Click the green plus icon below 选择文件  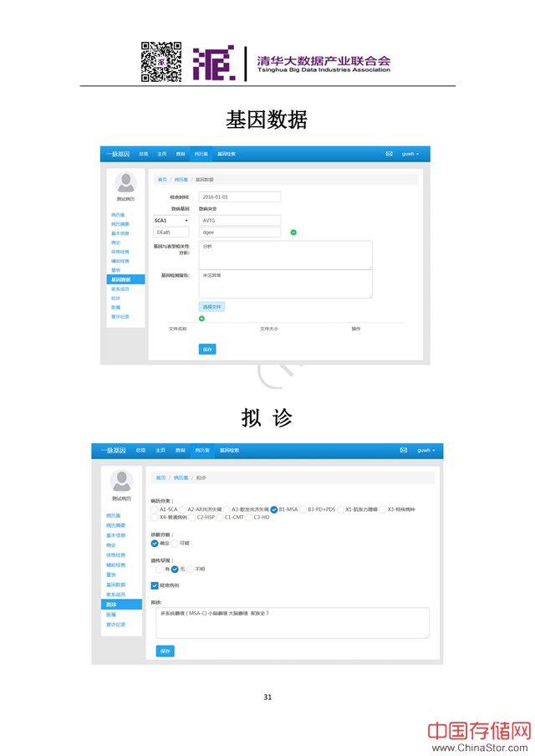pyautogui.click(x=202, y=318)
